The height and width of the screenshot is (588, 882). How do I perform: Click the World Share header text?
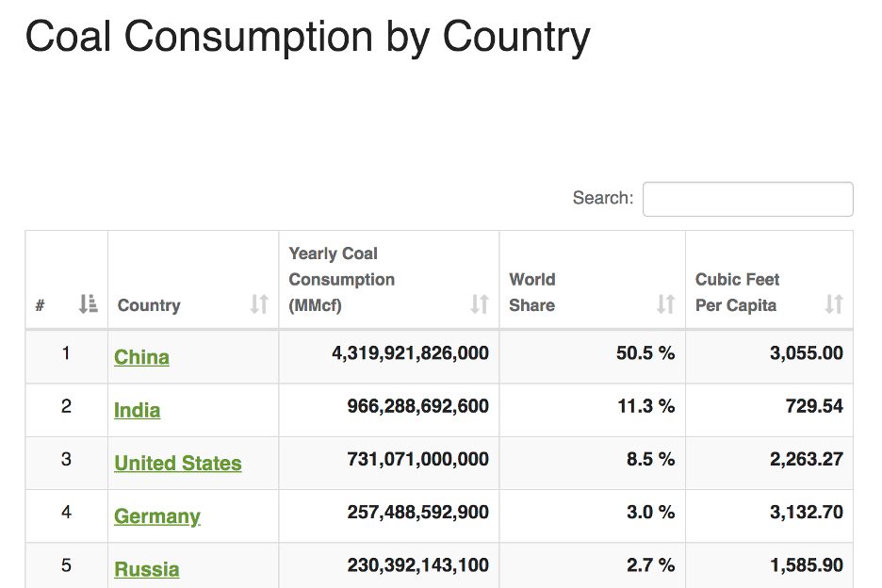(x=532, y=292)
